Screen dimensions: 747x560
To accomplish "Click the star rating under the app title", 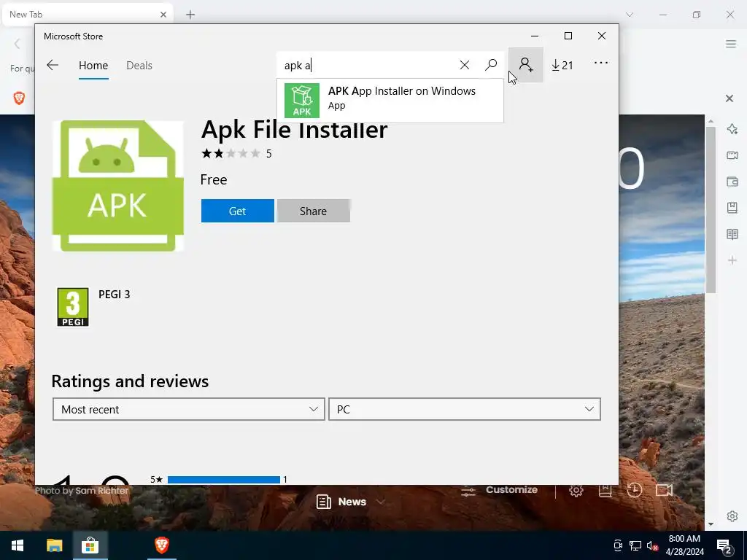I will coord(231,153).
